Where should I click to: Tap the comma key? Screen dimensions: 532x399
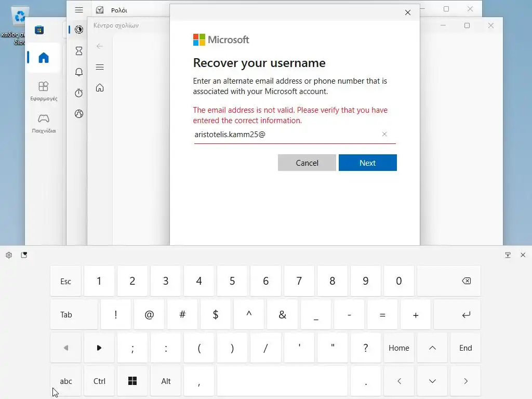[199, 381]
